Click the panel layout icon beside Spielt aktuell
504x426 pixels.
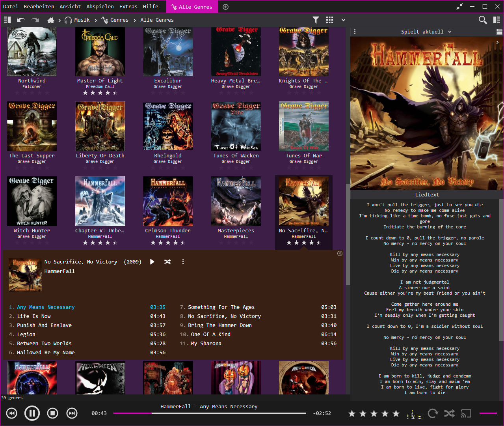pyautogui.click(x=499, y=32)
